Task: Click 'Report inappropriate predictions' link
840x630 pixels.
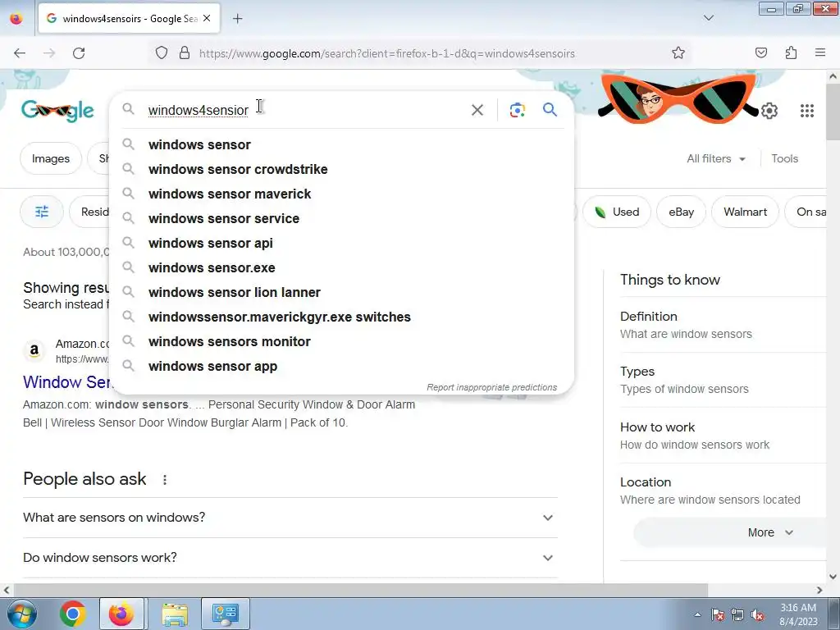Action: coord(492,387)
